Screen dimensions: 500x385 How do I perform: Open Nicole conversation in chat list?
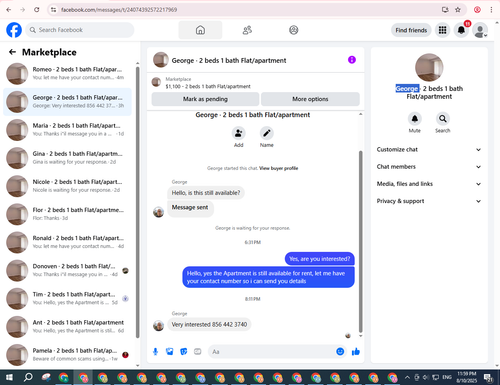click(67, 186)
